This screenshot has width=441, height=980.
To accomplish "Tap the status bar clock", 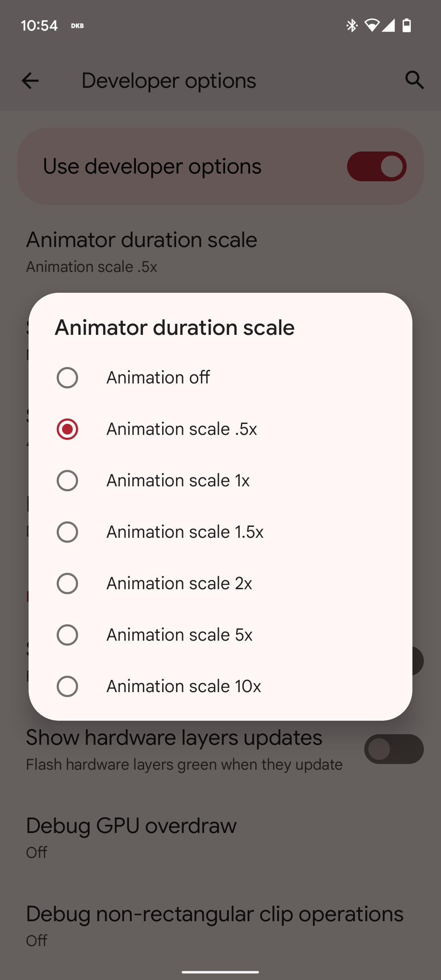I will click(39, 26).
